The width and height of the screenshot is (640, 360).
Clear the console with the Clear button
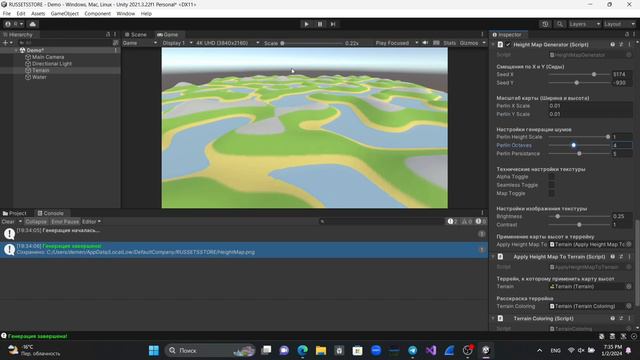click(x=8, y=222)
